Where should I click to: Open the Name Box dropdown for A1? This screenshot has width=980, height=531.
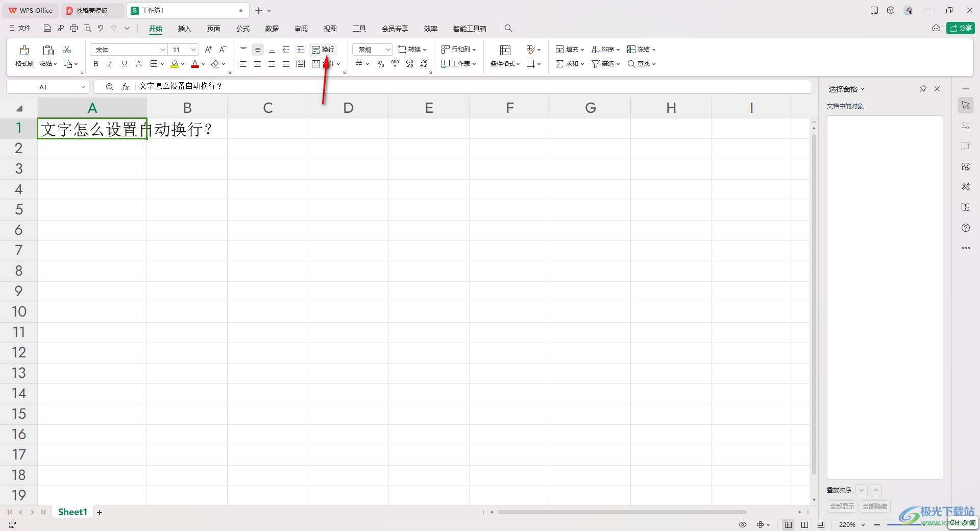[83, 87]
